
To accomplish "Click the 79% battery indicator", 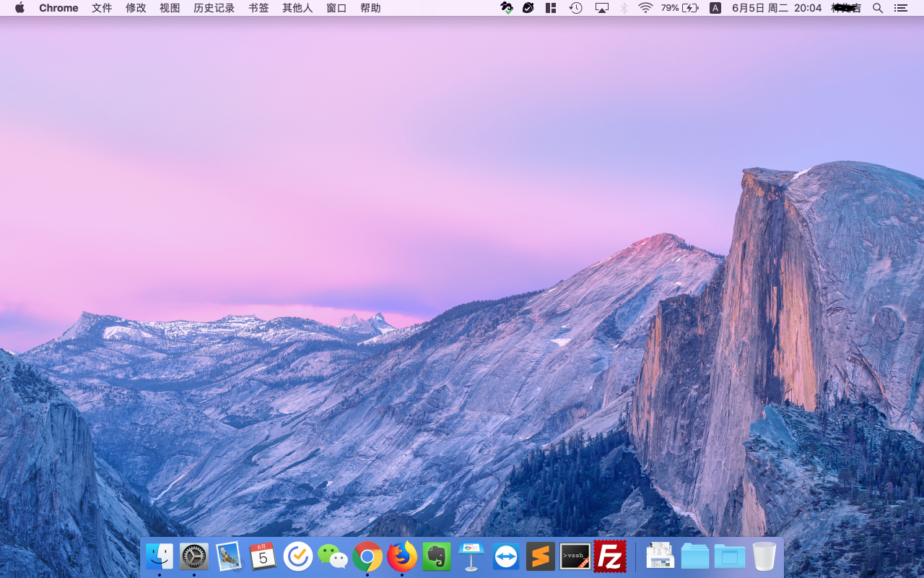I will pyautogui.click(x=680, y=8).
